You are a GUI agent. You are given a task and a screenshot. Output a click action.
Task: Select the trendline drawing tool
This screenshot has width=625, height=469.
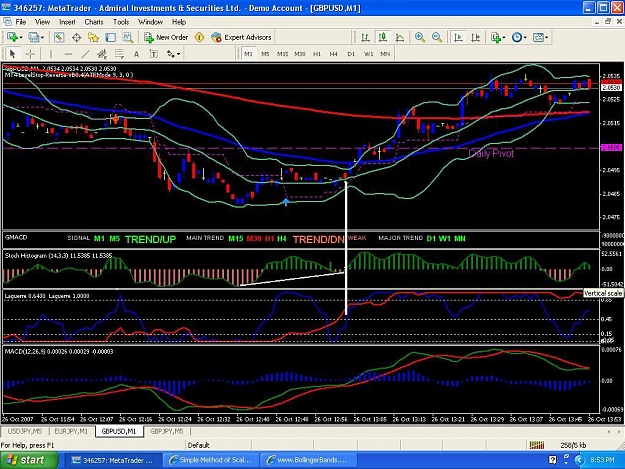[x=85, y=54]
